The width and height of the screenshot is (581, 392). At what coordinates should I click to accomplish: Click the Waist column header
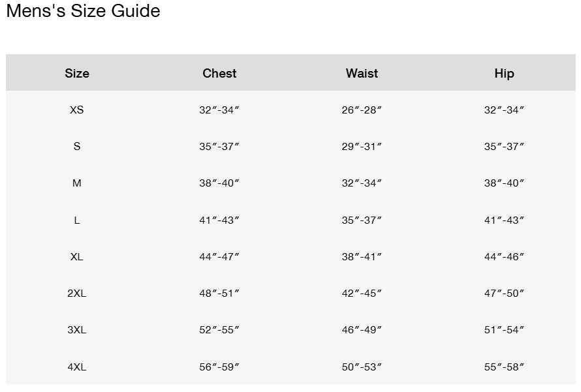[x=362, y=73]
